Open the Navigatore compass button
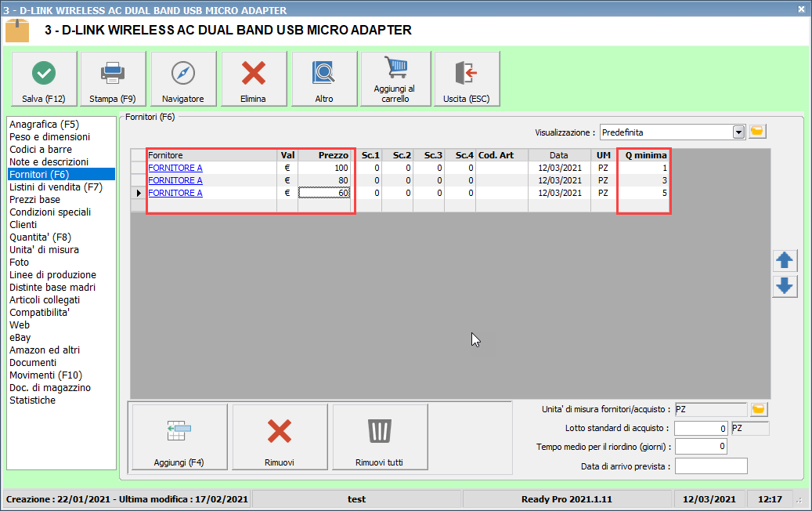 (x=183, y=79)
